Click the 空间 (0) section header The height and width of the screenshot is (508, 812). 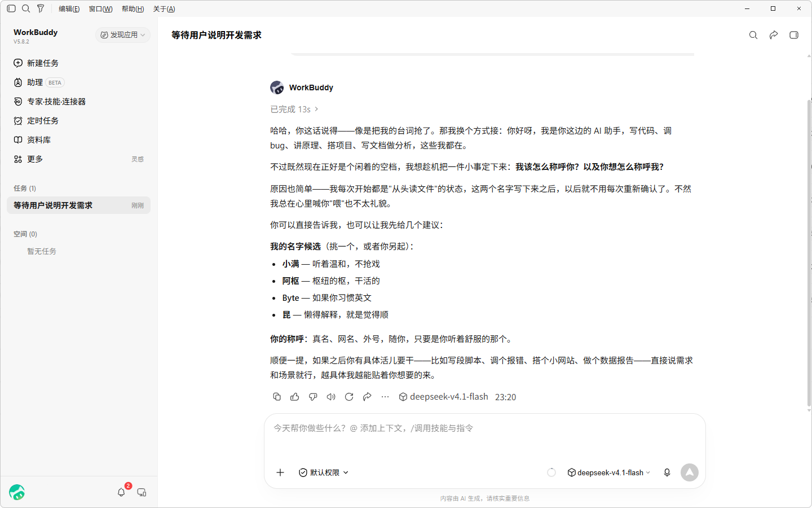click(x=25, y=234)
